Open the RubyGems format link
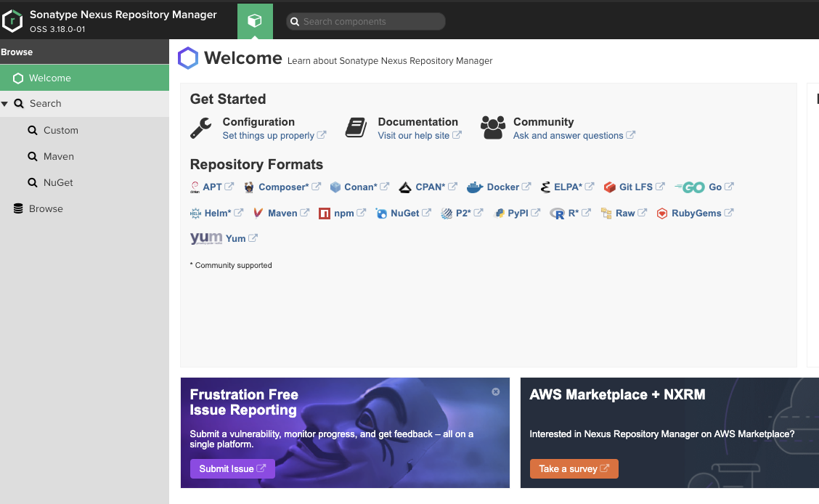Screen dimensions: 819x504 coord(696,213)
